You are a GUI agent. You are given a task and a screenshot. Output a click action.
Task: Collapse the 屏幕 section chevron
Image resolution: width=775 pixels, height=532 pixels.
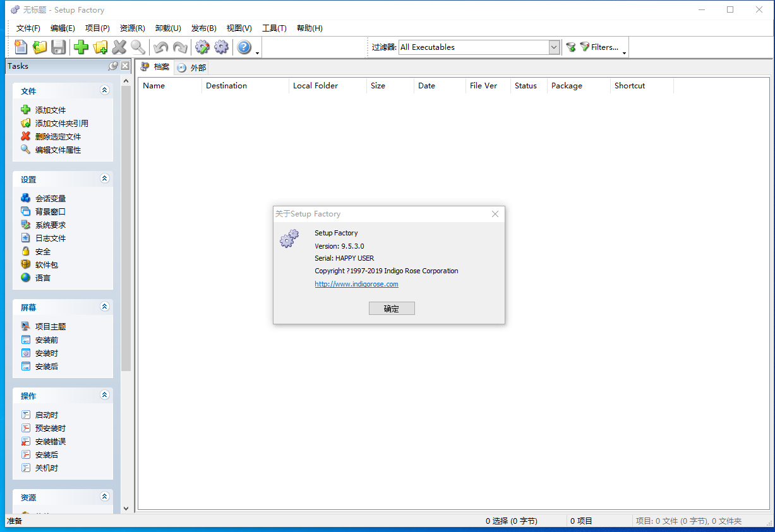[x=105, y=307]
